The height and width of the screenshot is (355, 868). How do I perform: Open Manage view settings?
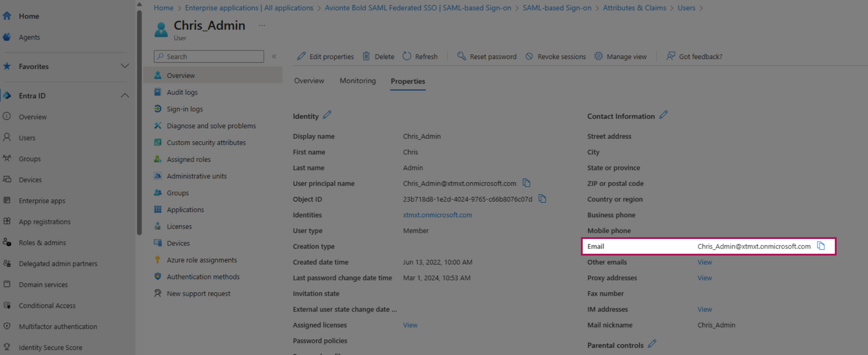click(620, 56)
